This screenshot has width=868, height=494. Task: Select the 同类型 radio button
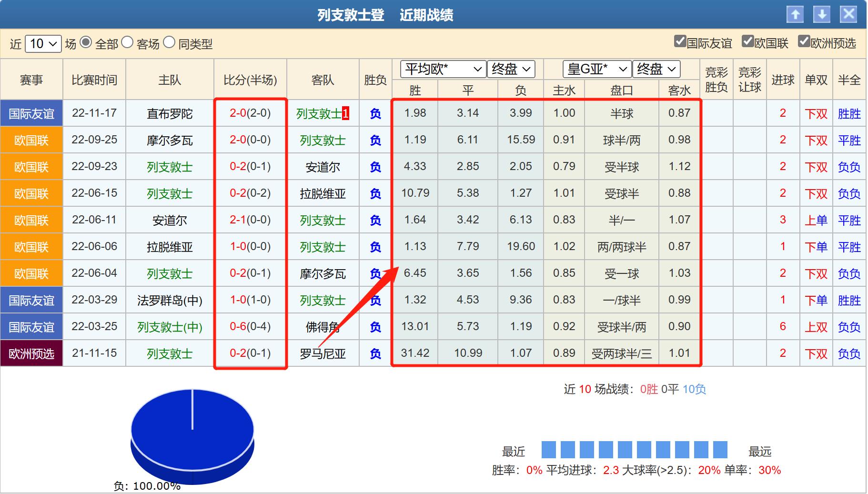tap(169, 43)
